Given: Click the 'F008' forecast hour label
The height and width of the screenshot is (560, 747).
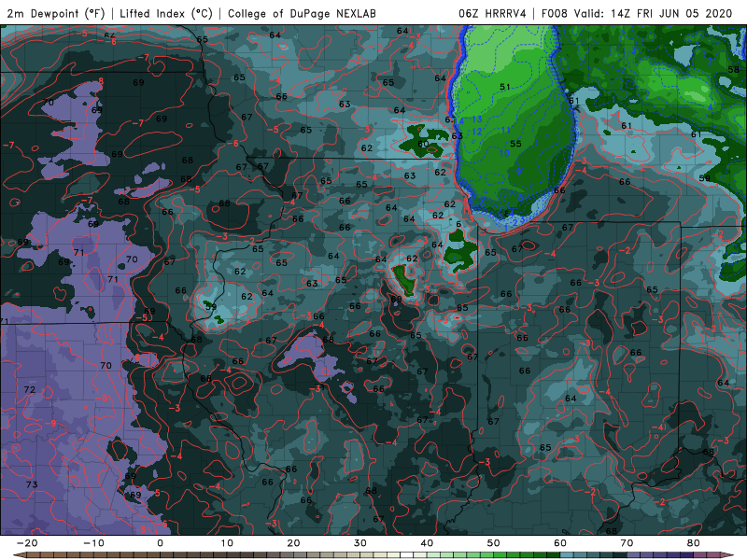Looking at the screenshot, I should pyautogui.click(x=554, y=13).
